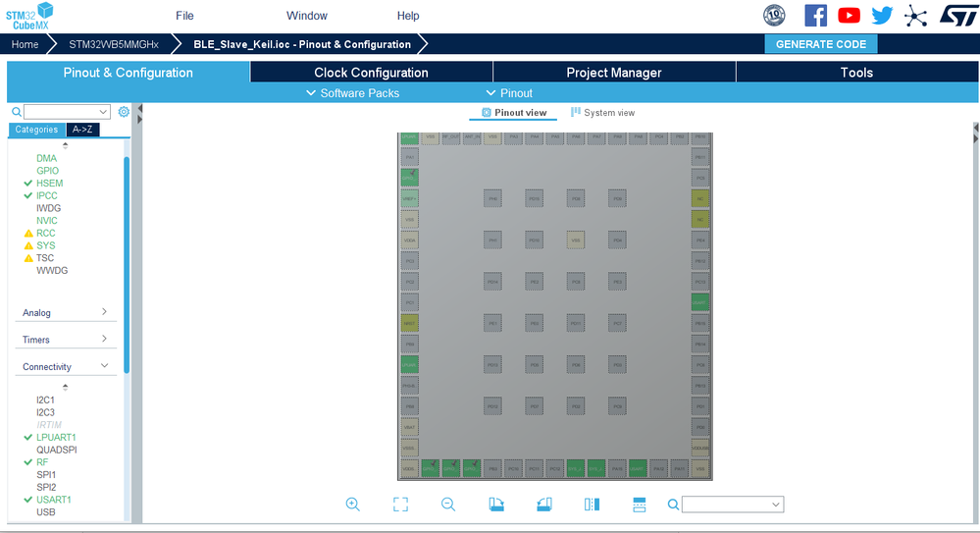Rotate the chip clockwise icon
The image size is (980, 533).
click(x=496, y=505)
